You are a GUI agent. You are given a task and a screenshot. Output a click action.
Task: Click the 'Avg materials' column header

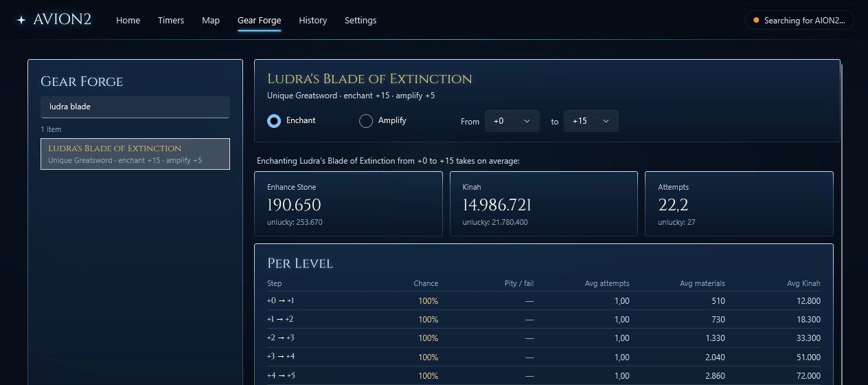point(702,283)
